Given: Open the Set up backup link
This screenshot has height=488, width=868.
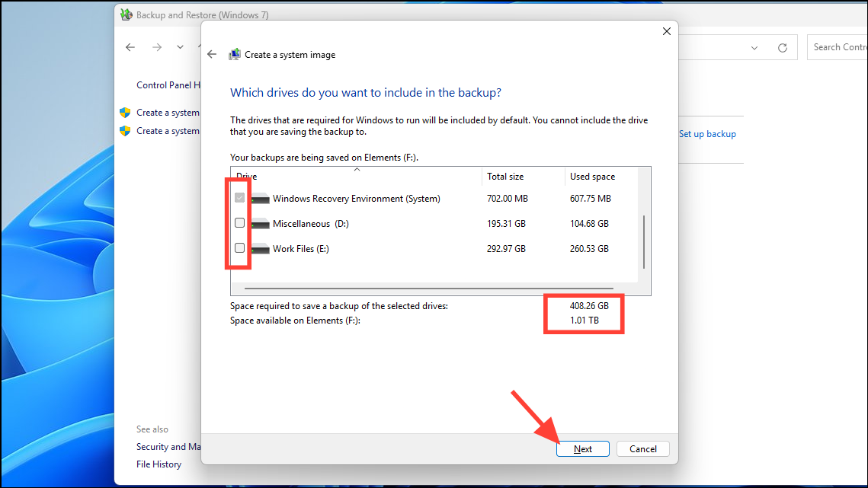Looking at the screenshot, I should click(707, 133).
